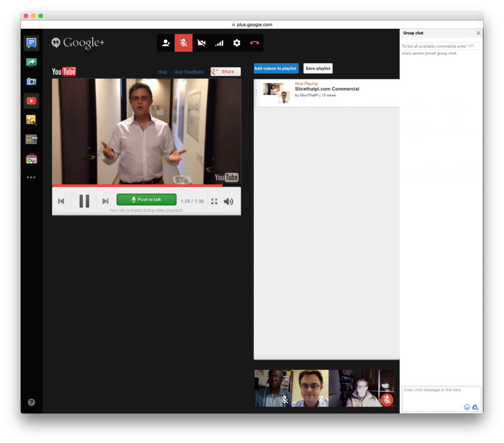Pause the YouTube video

84,201
